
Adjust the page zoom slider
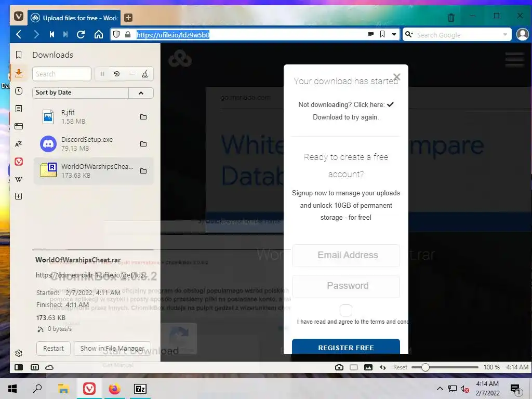coord(445,367)
